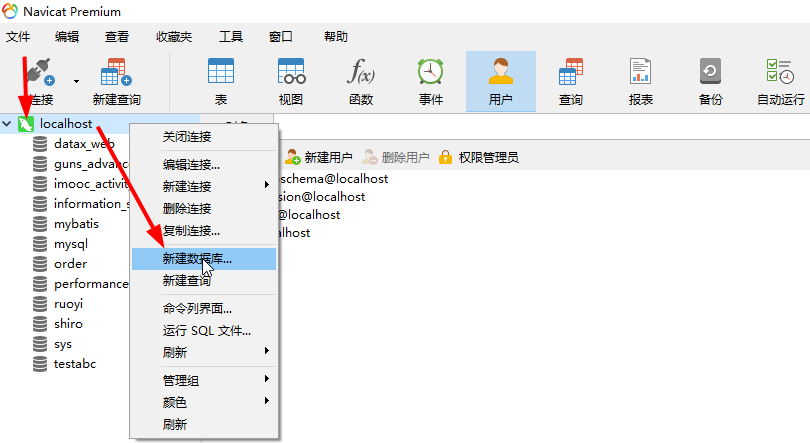This screenshot has width=810, height=443.
Task: Click the 权限管理员 button label
Action: click(488, 157)
